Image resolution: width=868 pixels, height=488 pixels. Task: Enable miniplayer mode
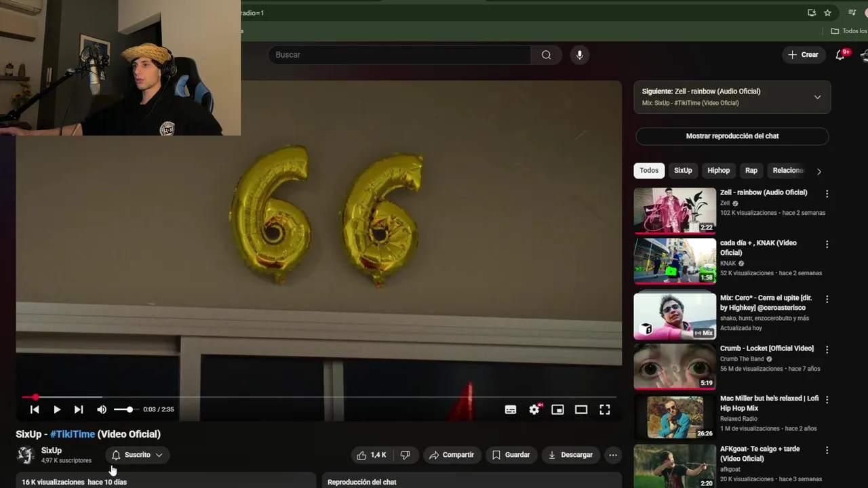[557, 409]
